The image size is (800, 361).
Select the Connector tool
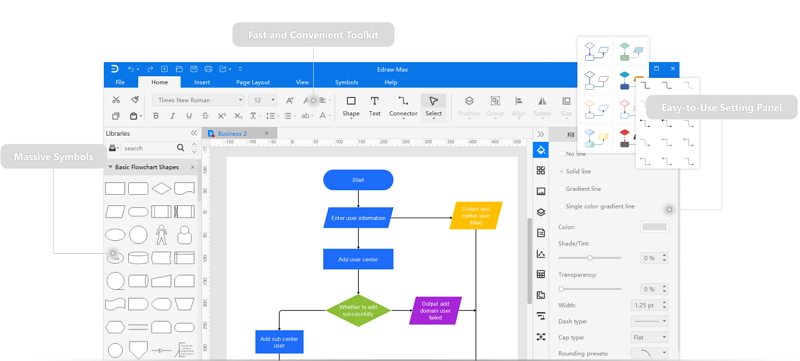tap(403, 106)
